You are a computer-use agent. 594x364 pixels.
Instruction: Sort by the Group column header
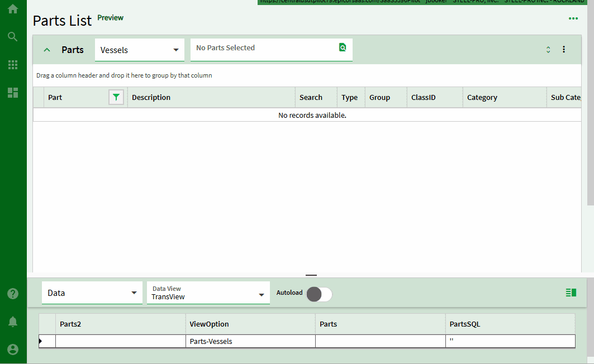point(386,98)
